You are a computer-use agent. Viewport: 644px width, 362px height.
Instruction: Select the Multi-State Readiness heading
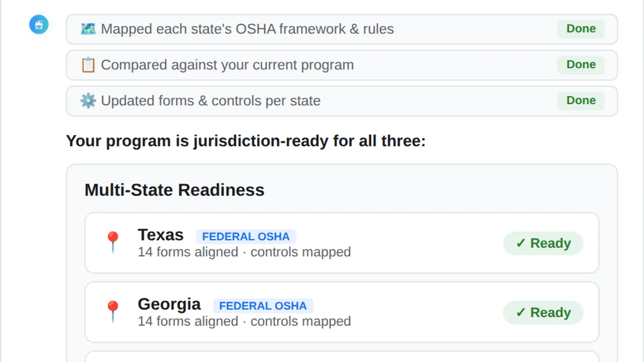click(174, 190)
